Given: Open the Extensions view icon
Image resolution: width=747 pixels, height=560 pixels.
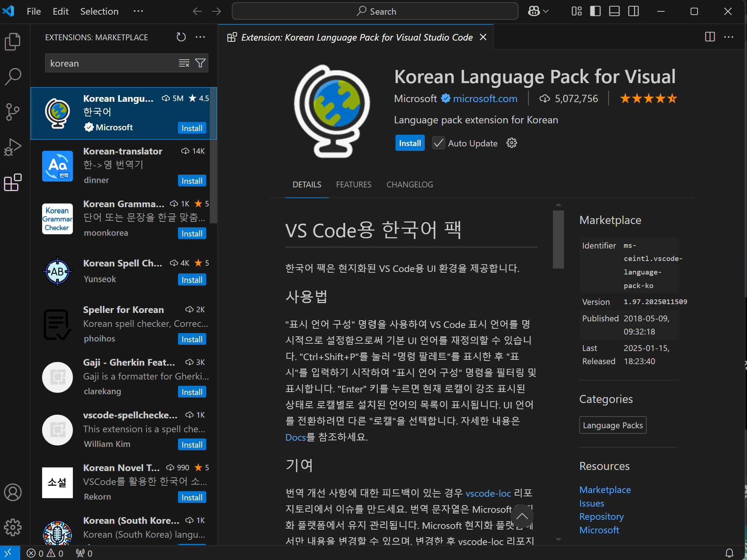Looking at the screenshot, I should [x=13, y=182].
